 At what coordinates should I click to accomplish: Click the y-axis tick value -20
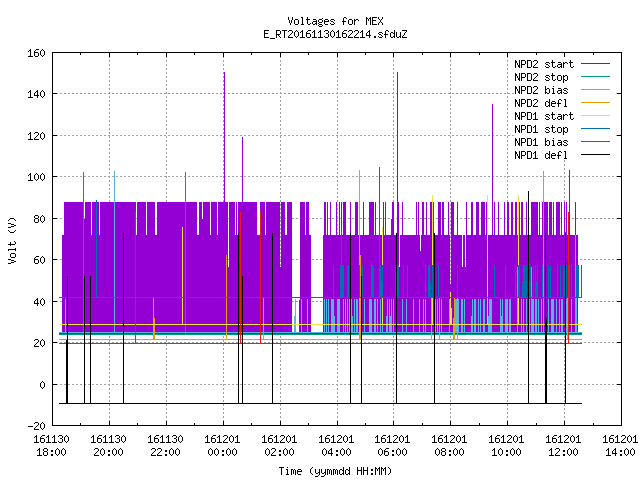(36, 426)
